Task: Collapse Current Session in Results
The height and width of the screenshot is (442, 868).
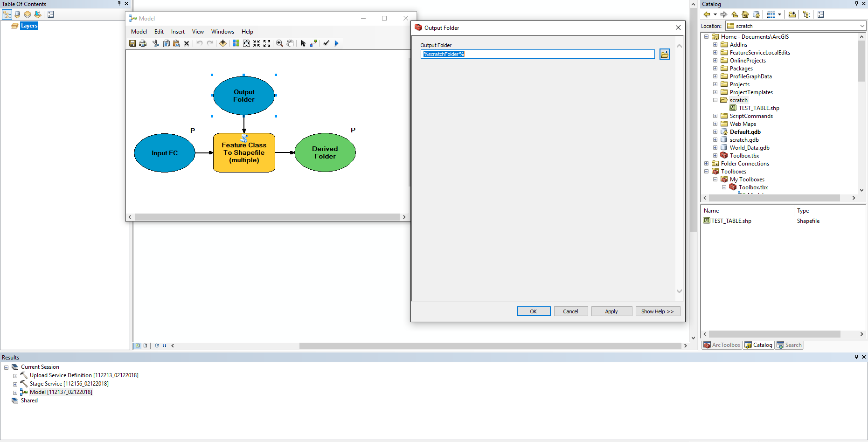Action: click(6, 367)
